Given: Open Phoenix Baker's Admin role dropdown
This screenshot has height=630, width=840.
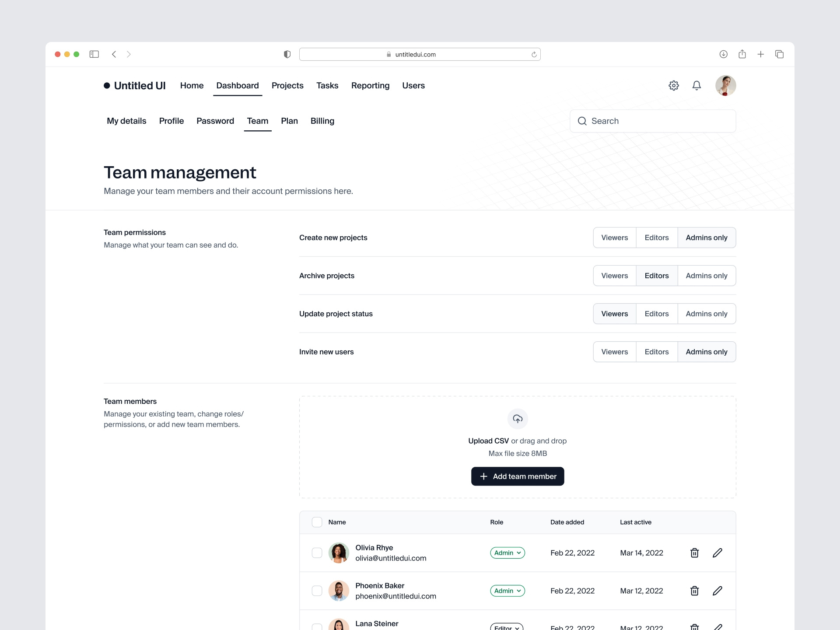Looking at the screenshot, I should [x=507, y=591].
